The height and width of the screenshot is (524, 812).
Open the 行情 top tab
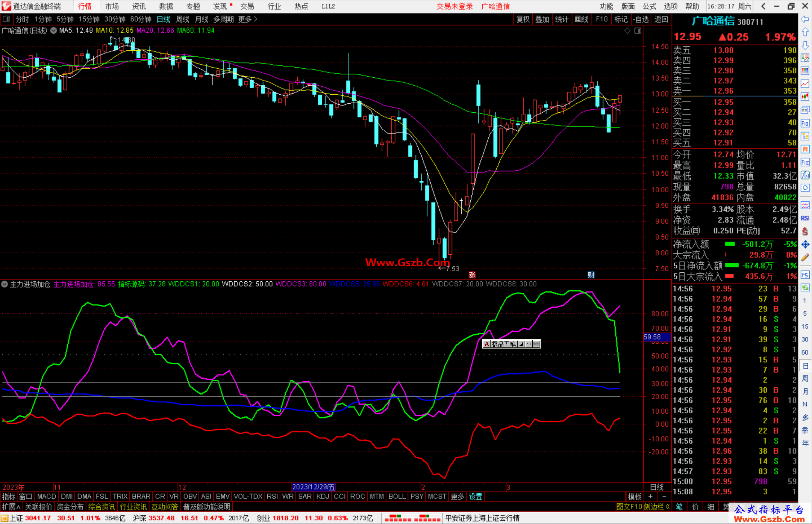tap(85, 6)
